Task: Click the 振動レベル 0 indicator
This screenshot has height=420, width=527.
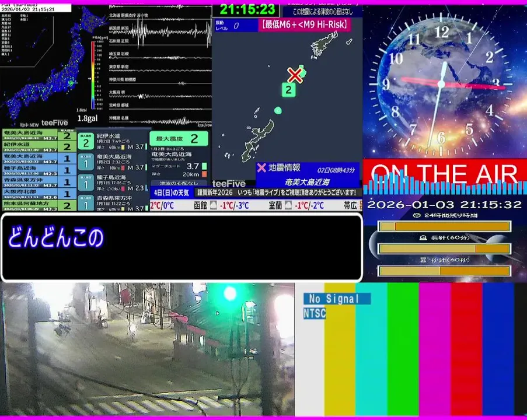Action: click(x=236, y=26)
